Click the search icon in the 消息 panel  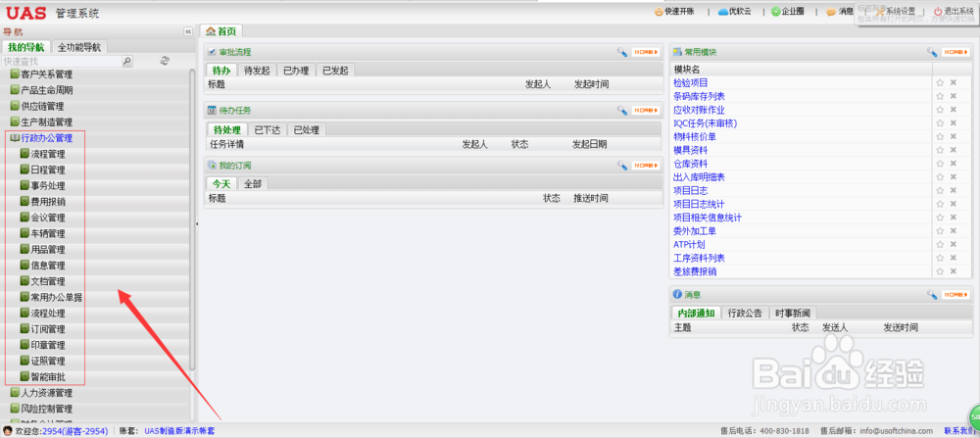[932, 294]
